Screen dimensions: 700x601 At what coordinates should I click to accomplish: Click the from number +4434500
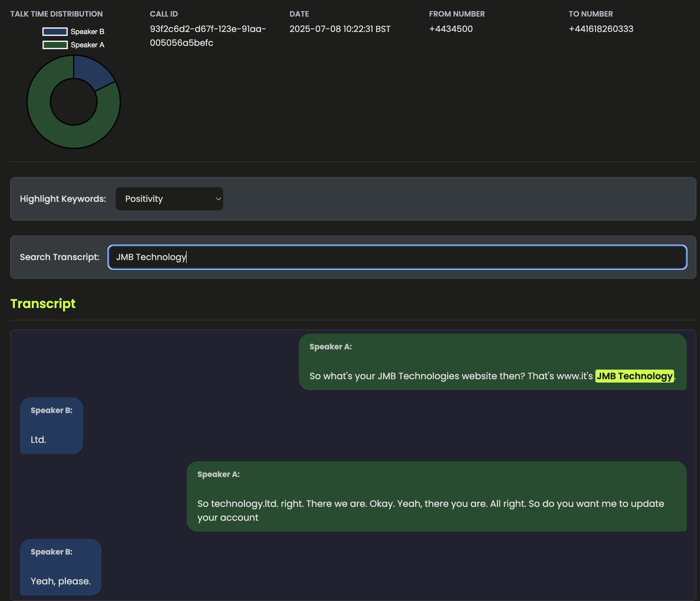(x=451, y=29)
